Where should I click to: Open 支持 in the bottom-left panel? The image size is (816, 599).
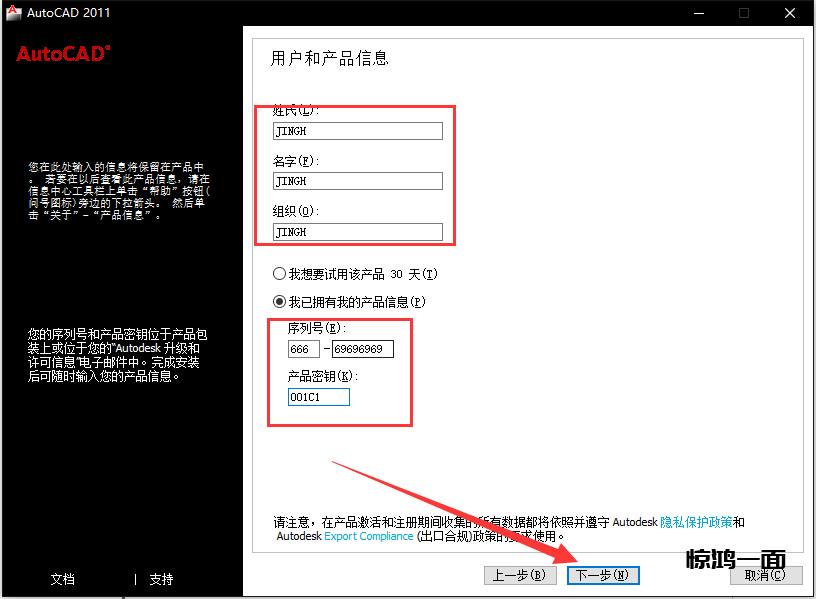pyautogui.click(x=161, y=579)
